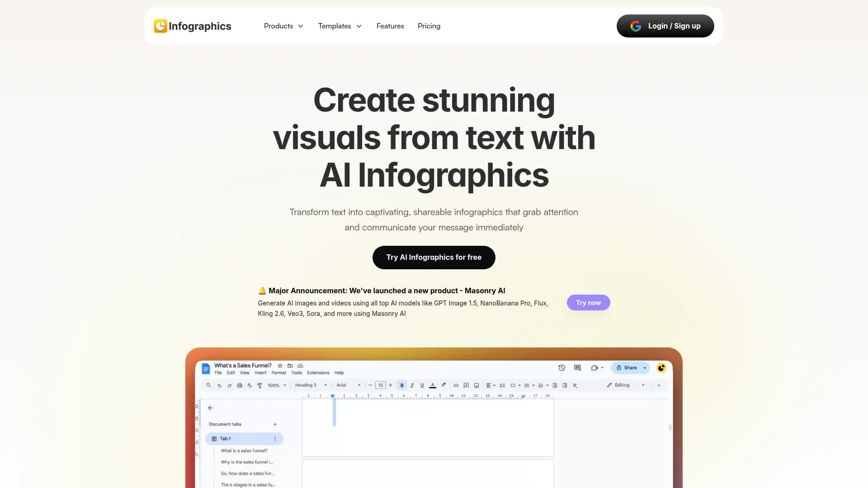Open the Edit menu in Docs

(x=231, y=373)
